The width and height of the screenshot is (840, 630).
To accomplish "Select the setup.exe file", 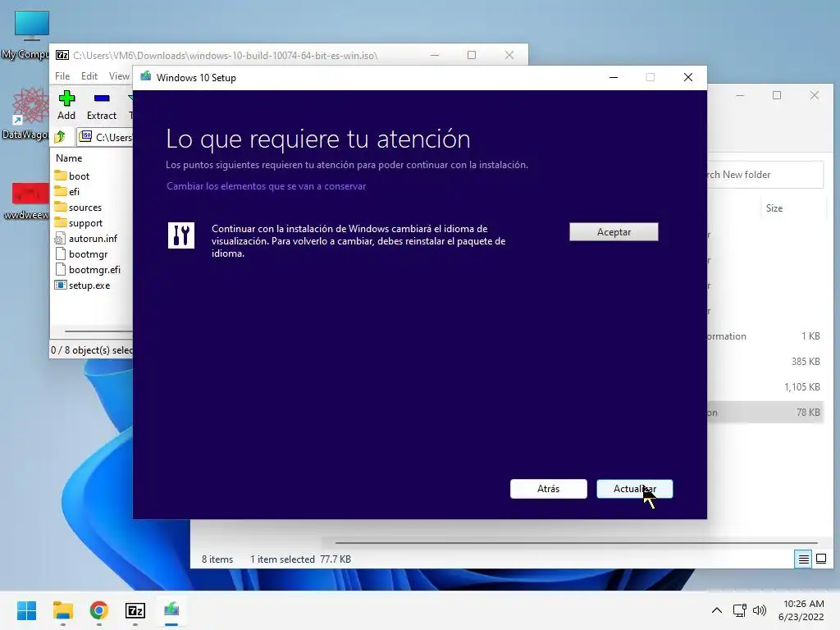I will tap(89, 285).
